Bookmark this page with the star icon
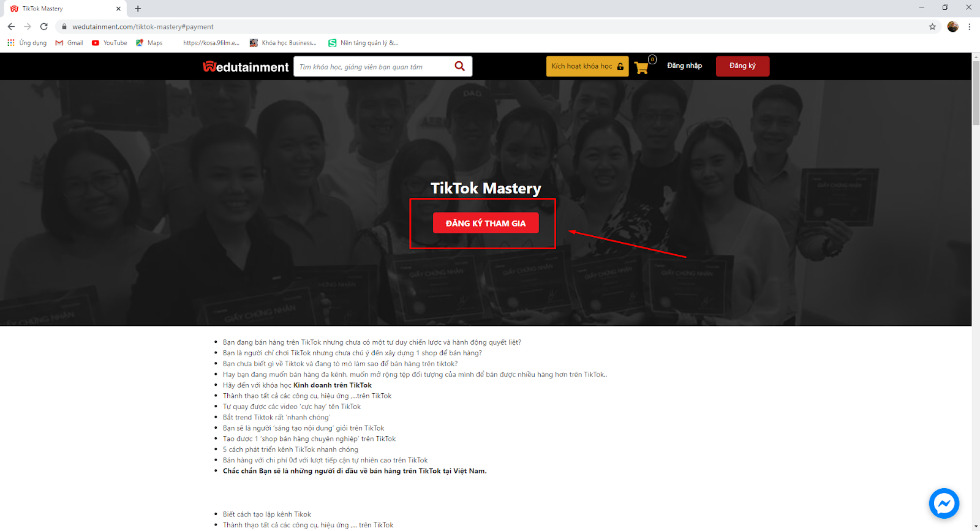This screenshot has height=531, width=980. 932,26
